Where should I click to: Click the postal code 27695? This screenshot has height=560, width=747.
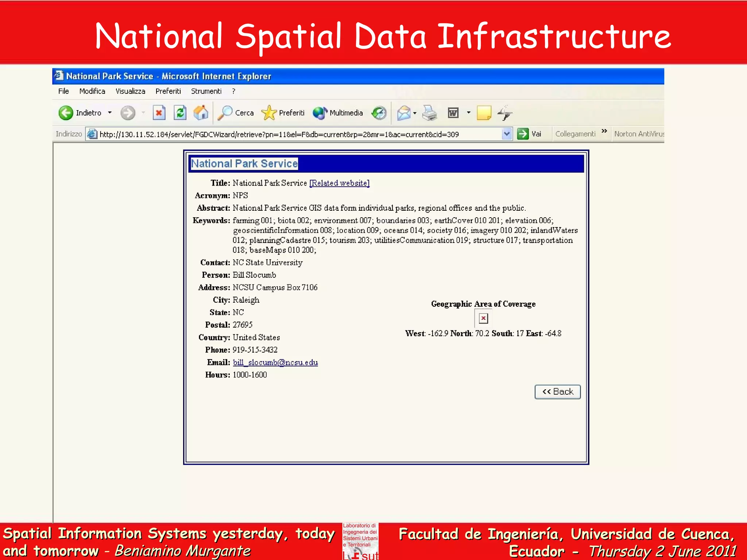coord(243,325)
